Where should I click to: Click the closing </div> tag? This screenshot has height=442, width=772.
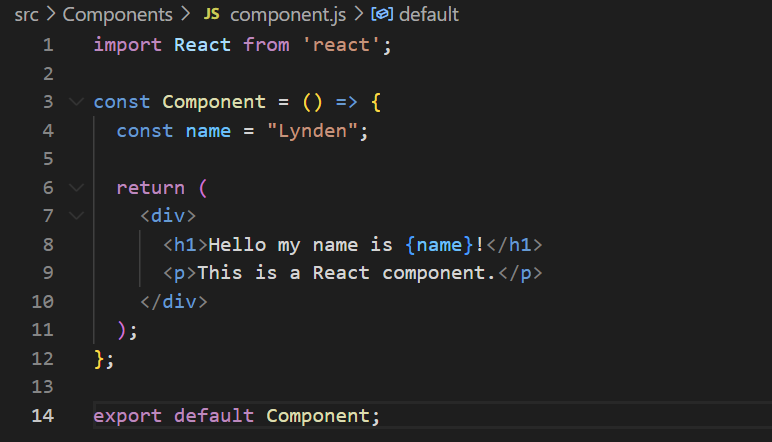[x=174, y=302]
